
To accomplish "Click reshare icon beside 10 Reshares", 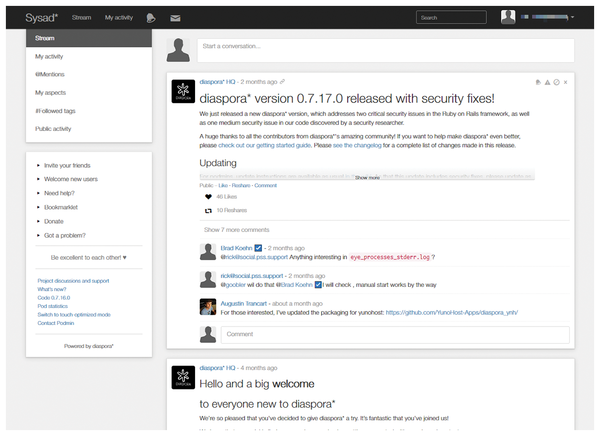I will pos(208,211).
